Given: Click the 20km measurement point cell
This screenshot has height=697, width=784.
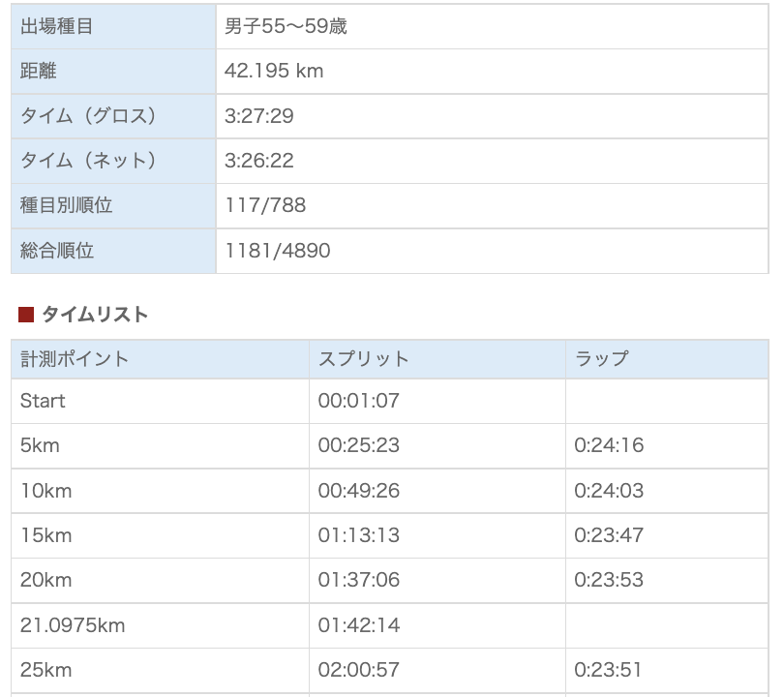Looking at the screenshot, I should 45,580.
